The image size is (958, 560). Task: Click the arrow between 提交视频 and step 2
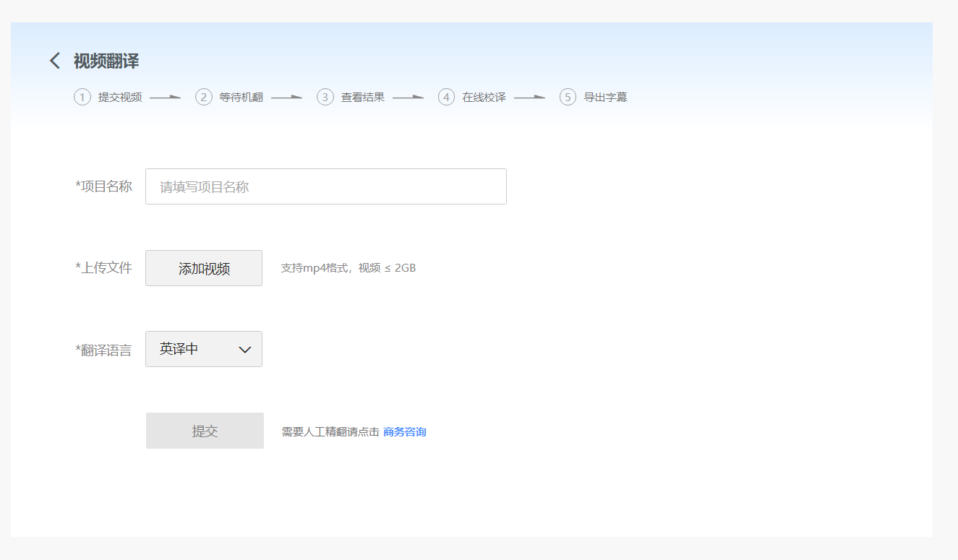click(x=166, y=97)
